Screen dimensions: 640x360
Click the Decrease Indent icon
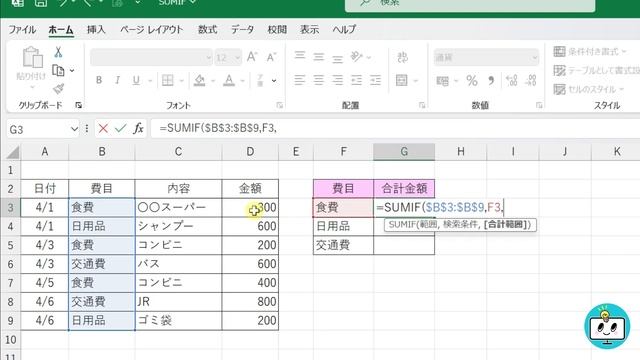tap(356, 80)
